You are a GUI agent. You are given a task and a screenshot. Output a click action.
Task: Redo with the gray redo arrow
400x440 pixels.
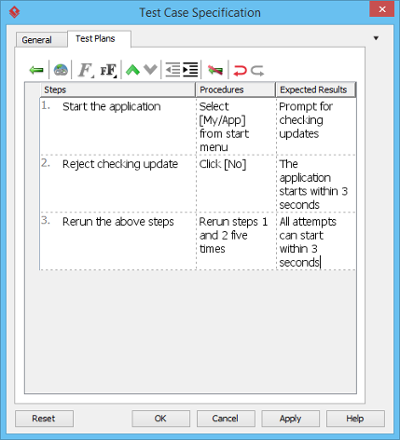[x=257, y=70]
